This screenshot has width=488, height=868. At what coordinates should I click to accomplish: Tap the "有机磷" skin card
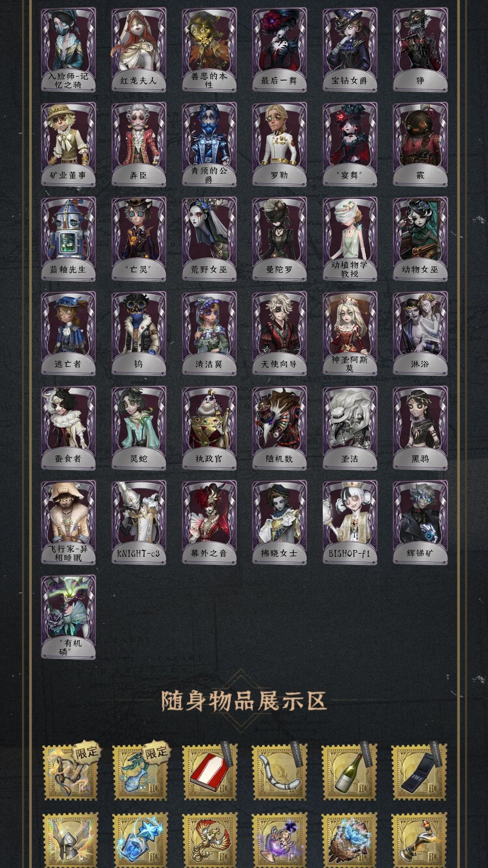click(x=68, y=617)
